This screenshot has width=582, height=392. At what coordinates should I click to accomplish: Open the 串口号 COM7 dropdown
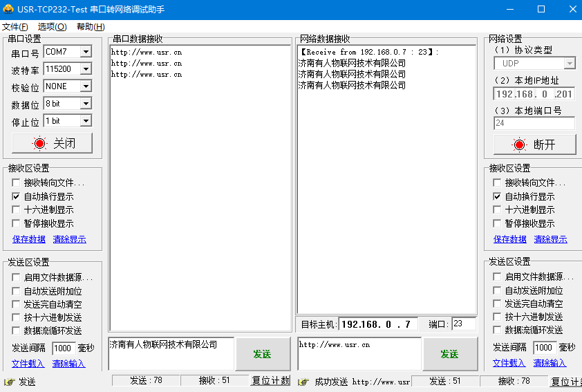[x=86, y=52]
